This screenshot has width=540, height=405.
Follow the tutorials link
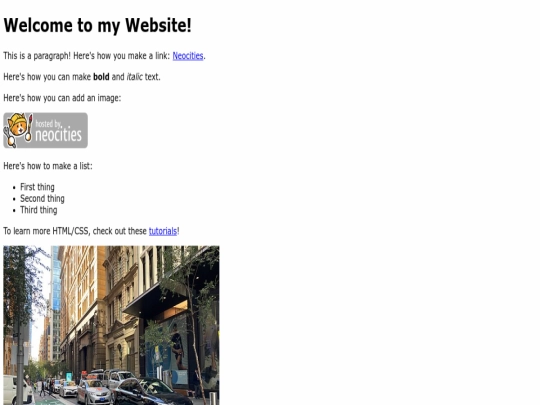click(x=163, y=231)
